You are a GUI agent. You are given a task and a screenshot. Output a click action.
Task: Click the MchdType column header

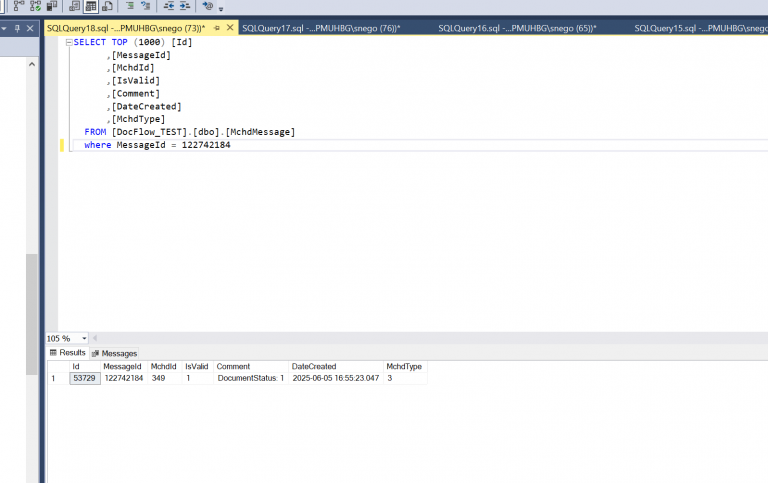tap(405, 366)
